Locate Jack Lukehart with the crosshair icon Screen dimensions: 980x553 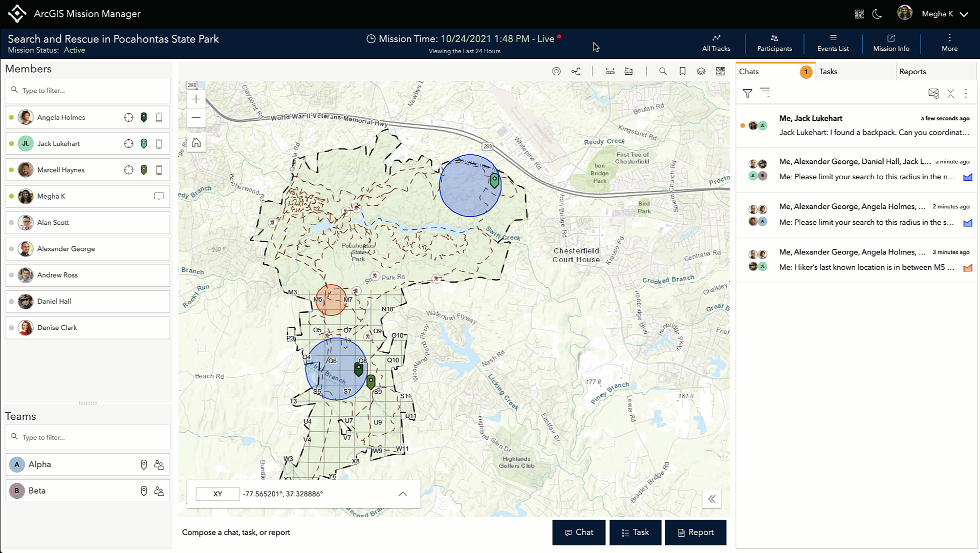(x=128, y=144)
